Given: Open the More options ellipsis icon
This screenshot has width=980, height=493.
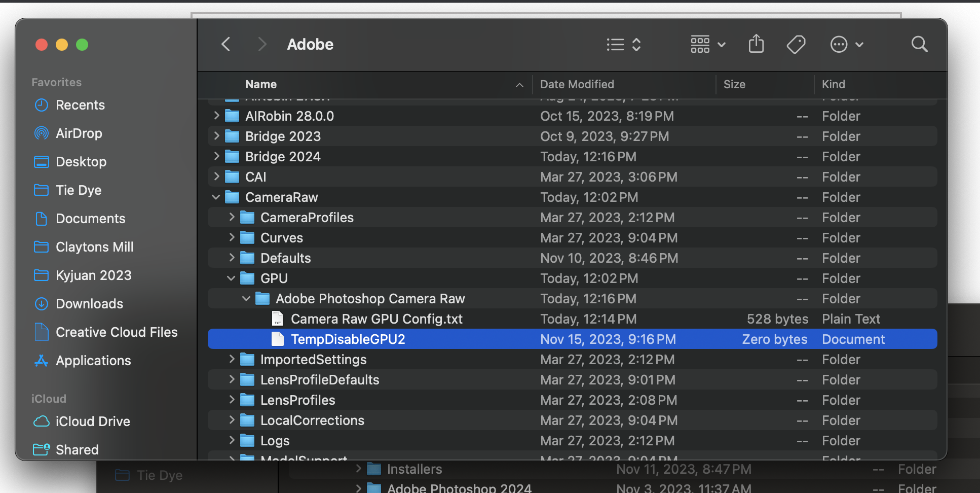Looking at the screenshot, I should [839, 45].
